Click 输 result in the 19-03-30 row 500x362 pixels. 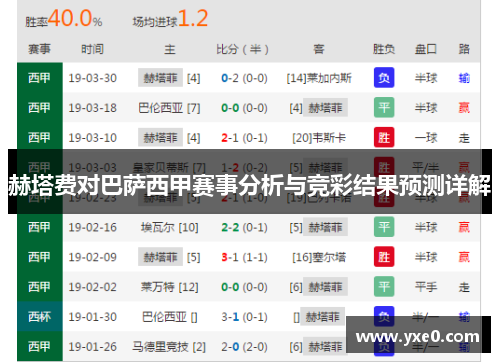464,78
